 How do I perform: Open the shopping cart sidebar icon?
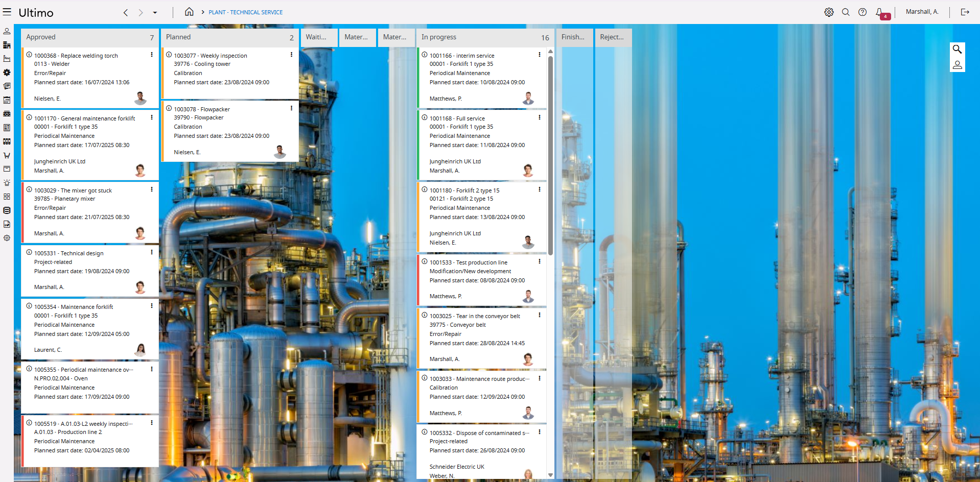[7, 155]
